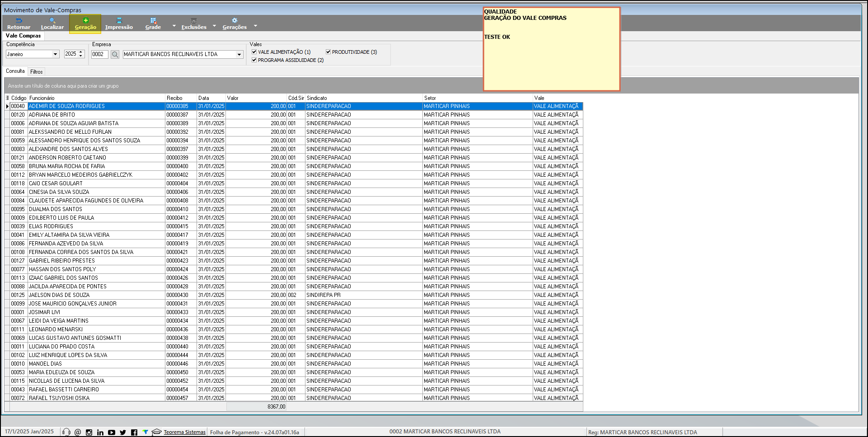
Task: Click the total value 8367,00
Action: (x=276, y=407)
